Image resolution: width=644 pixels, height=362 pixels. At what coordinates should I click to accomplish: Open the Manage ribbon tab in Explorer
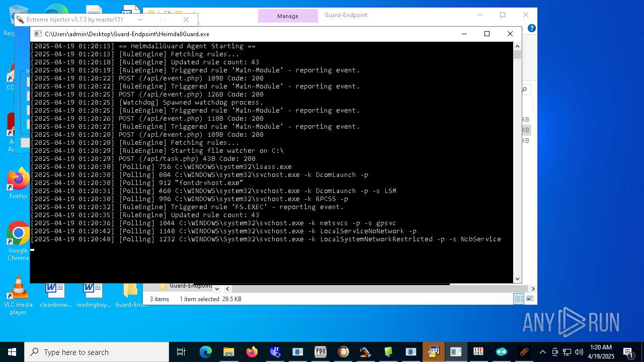pyautogui.click(x=288, y=16)
